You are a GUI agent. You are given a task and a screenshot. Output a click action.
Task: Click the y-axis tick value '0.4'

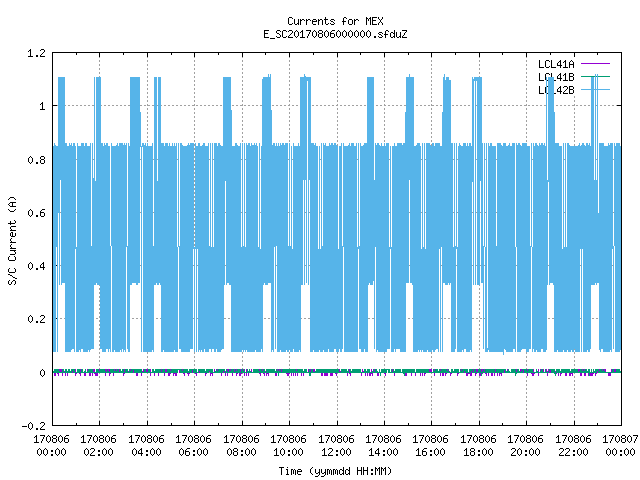pyautogui.click(x=36, y=266)
